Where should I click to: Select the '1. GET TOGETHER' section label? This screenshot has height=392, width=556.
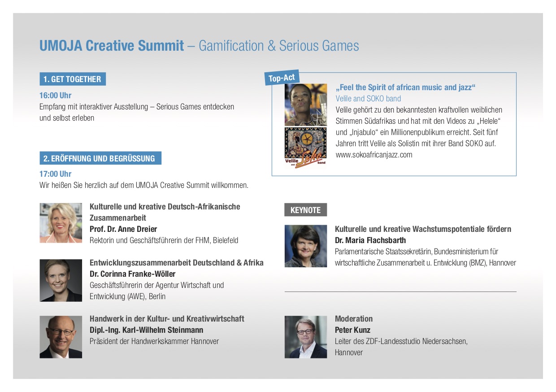pos(73,79)
